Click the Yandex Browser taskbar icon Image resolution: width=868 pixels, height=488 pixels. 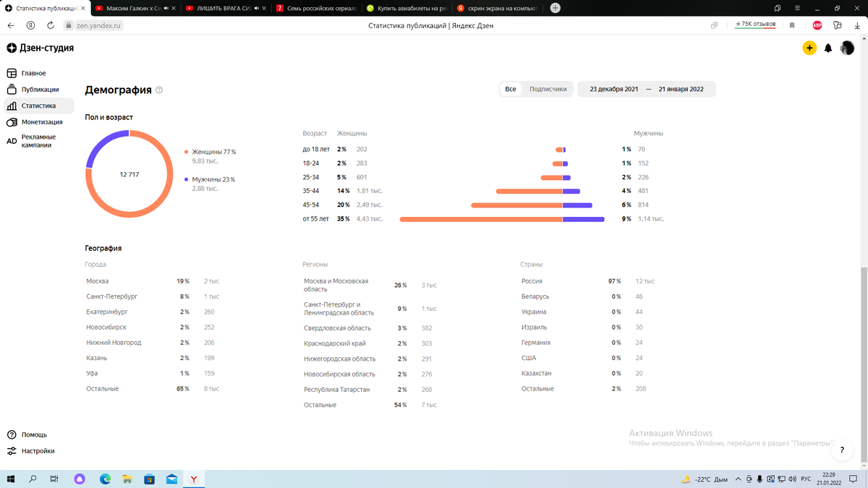(x=194, y=479)
